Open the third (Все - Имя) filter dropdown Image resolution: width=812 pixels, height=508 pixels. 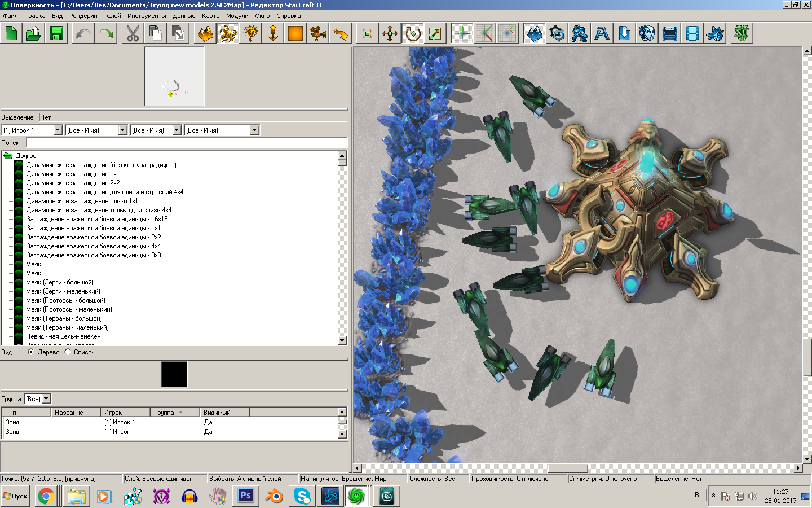tap(222, 130)
